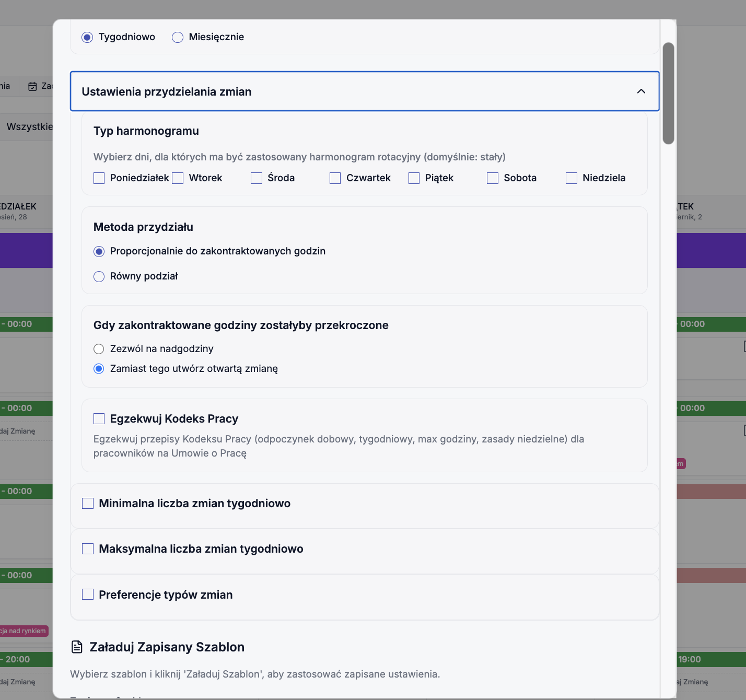Click the calendar icon in the background toolbar
This screenshot has height=700, width=746.
[x=32, y=86]
